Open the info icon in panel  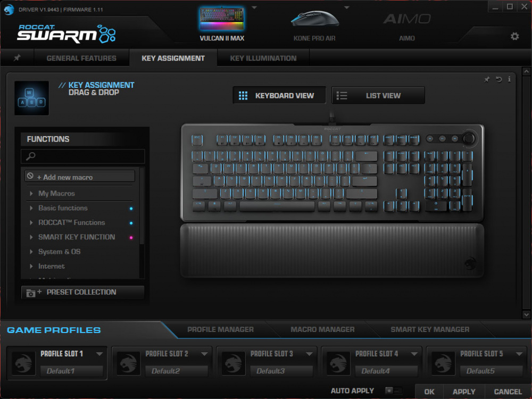click(509, 79)
